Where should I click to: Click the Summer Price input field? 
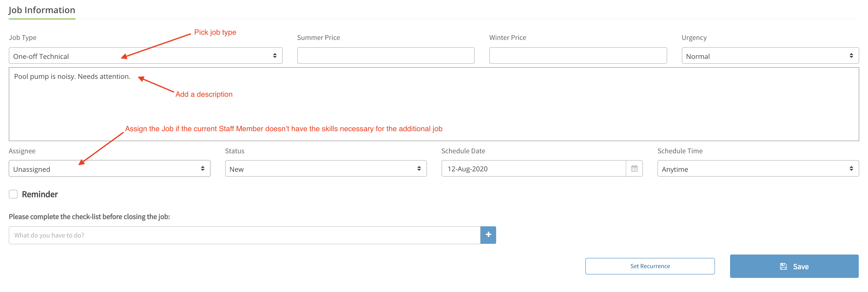(386, 55)
